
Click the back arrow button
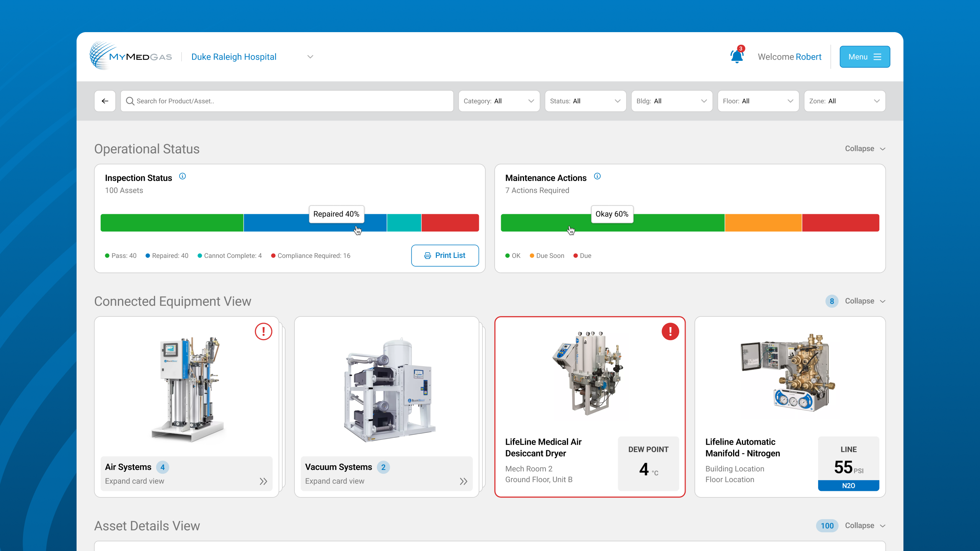105,101
